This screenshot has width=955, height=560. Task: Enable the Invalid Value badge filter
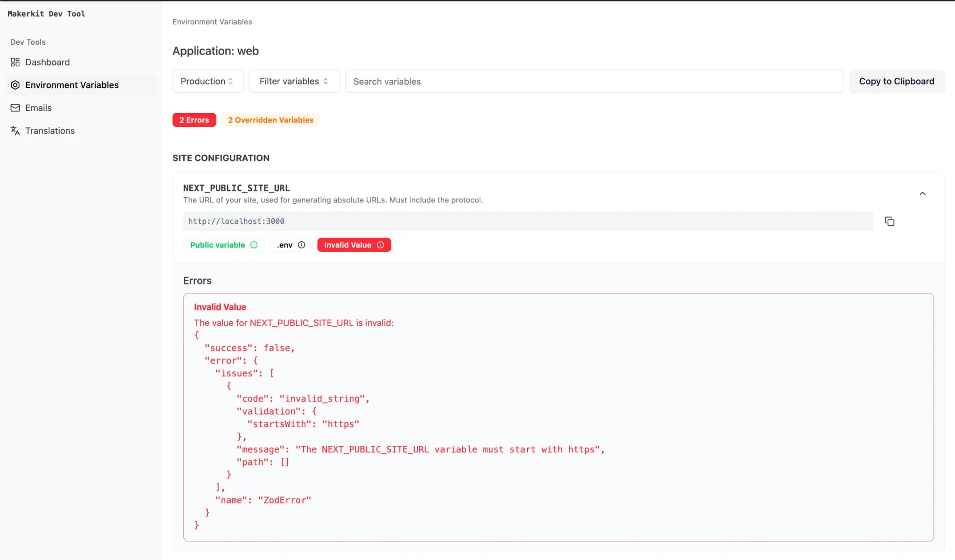[353, 244]
